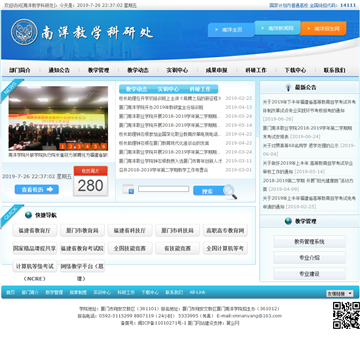Open the 高职高专教育网 quick link
Viewport: 360px width, 360px height.
pyautogui.click(x=225, y=230)
